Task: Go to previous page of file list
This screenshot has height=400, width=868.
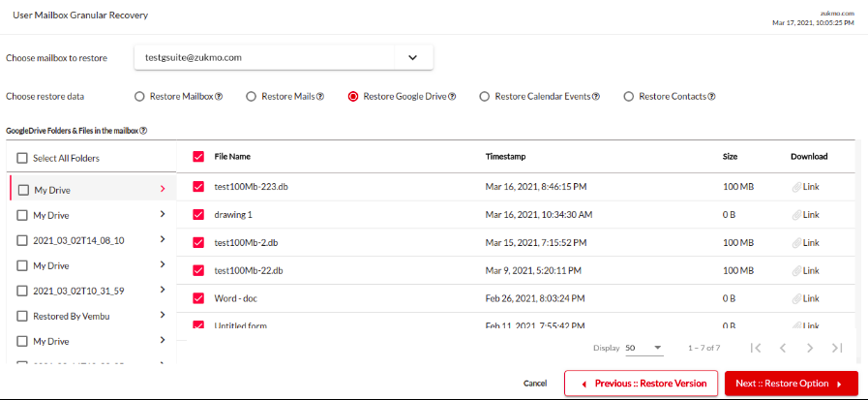Action: 783,348
